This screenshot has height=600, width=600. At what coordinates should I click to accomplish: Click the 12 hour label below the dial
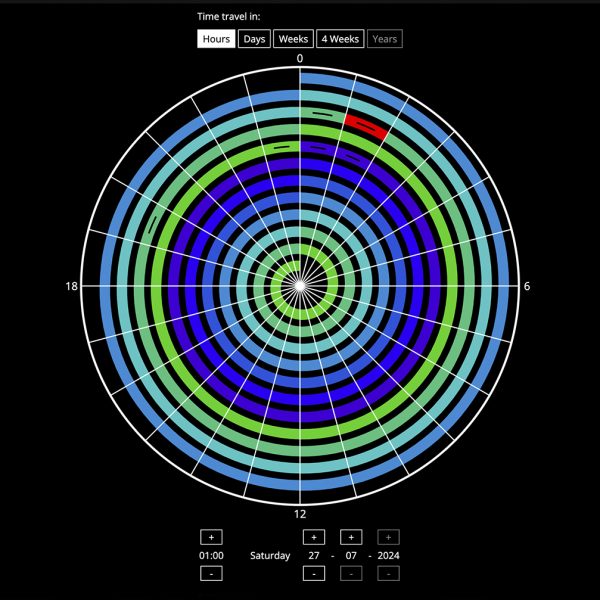[x=299, y=513]
